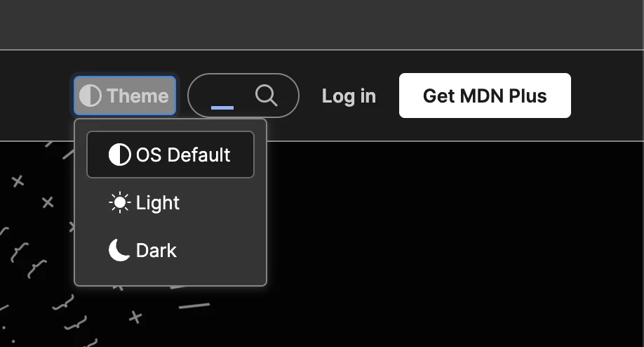Click the Light text label

click(x=158, y=203)
